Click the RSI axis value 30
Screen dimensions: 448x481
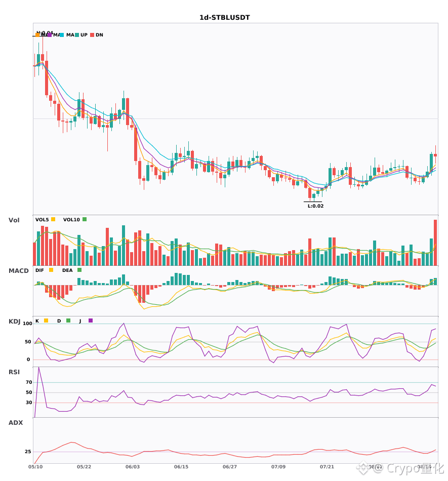(x=29, y=403)
